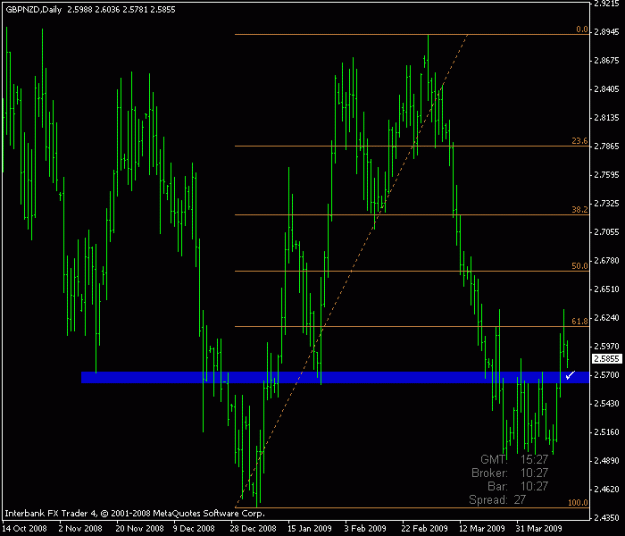Select the 50.0 Fibonacci level label

[580, 266]
